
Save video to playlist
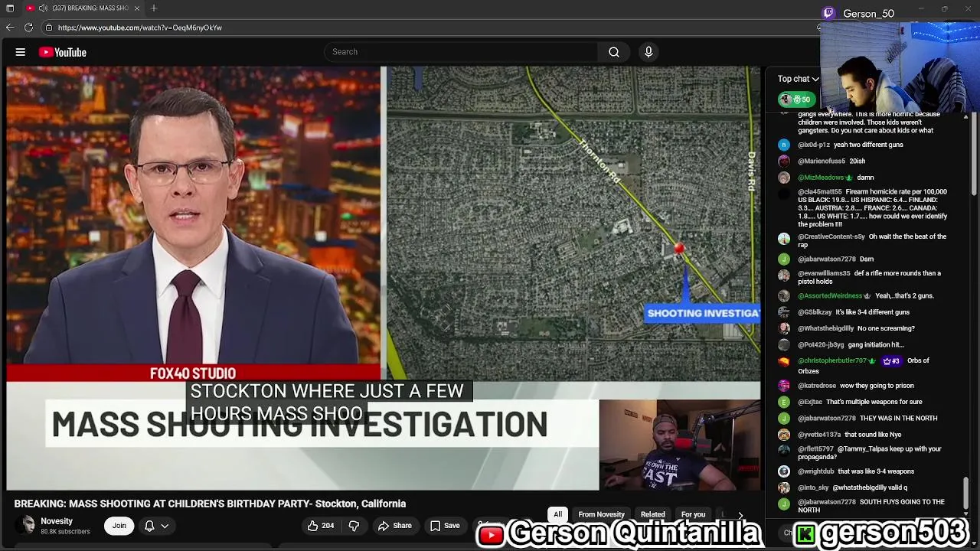click(445, 526)
